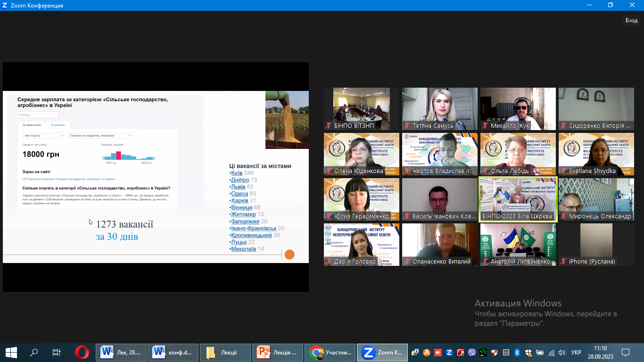Screen dimensions: 644x362
Task: Click the volume speaker tray icon
Action: click(x=561, y=352)
